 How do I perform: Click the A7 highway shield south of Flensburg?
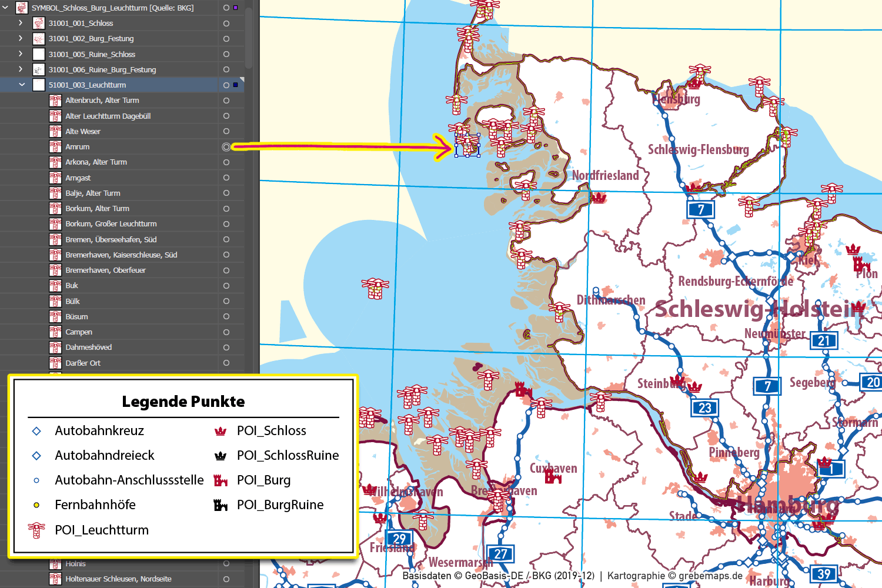coord(700,209)
